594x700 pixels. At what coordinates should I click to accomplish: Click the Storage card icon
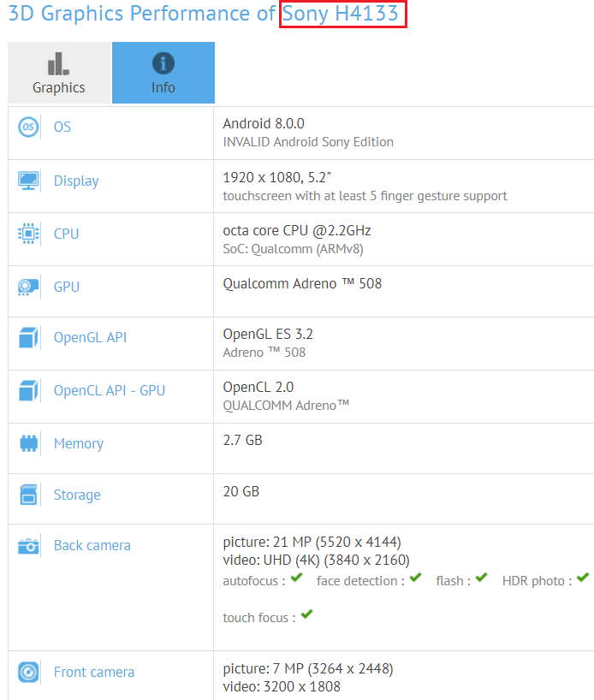(28, 495)
